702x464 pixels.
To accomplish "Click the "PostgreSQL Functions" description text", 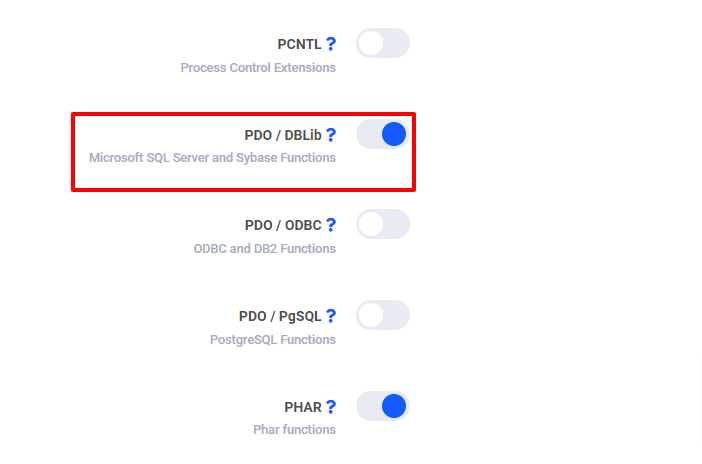I will [272, 340].
